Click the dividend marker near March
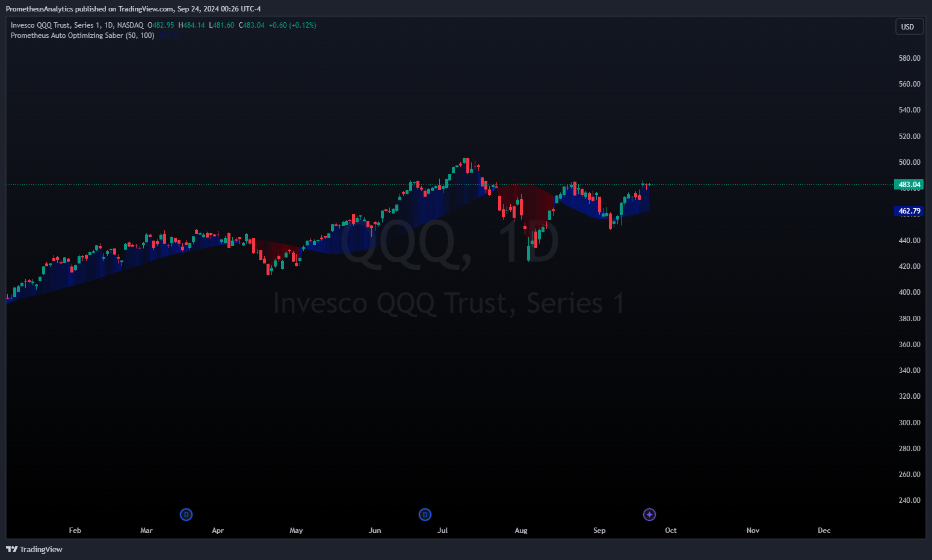The image size is (932, 560). [187, 514]
